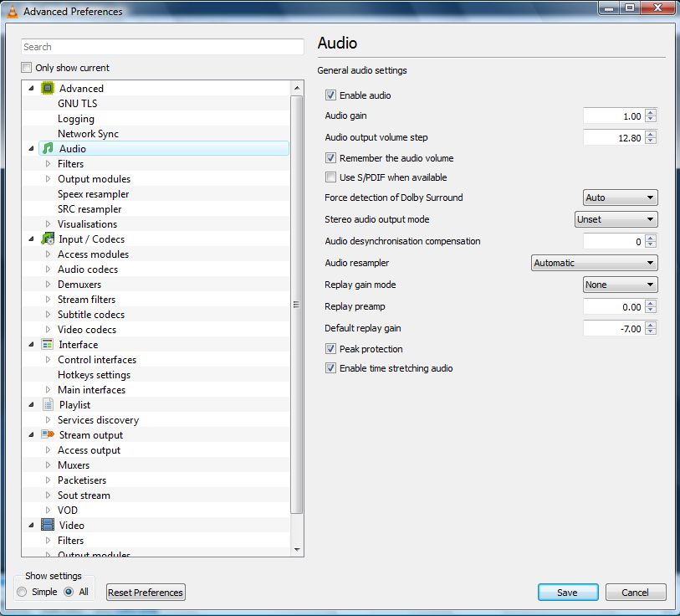
Task: Click the VLC cone icon in title bar
Action: (x=13, y=11)
